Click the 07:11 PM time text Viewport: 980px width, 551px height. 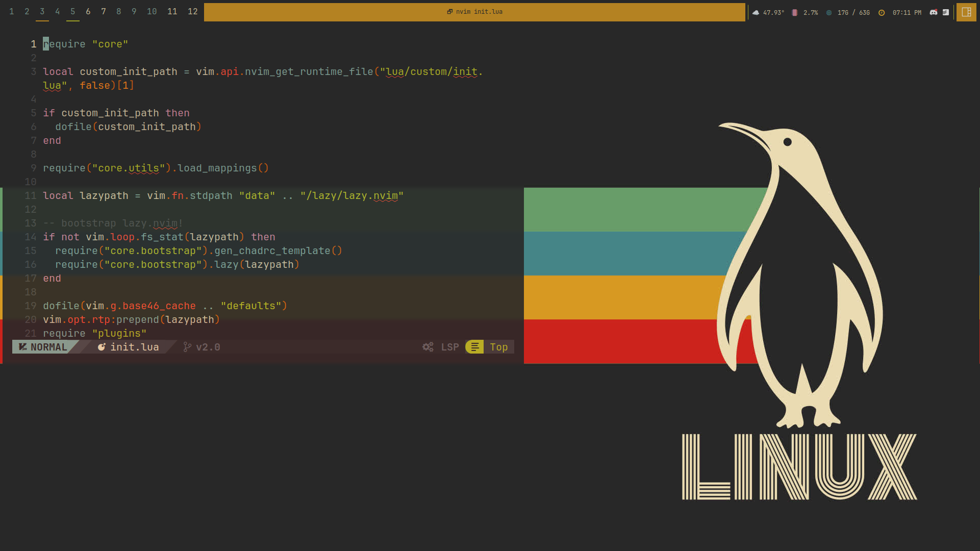click(x=907, y=12)
